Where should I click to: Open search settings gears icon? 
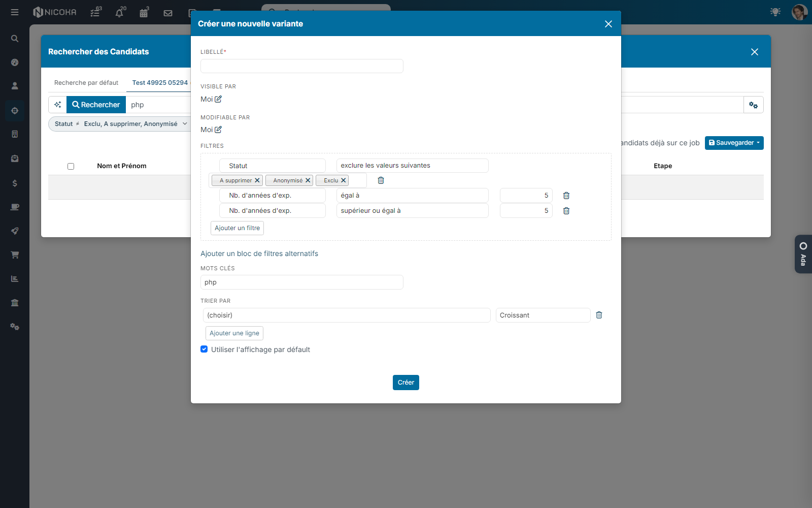click(753, 105)
